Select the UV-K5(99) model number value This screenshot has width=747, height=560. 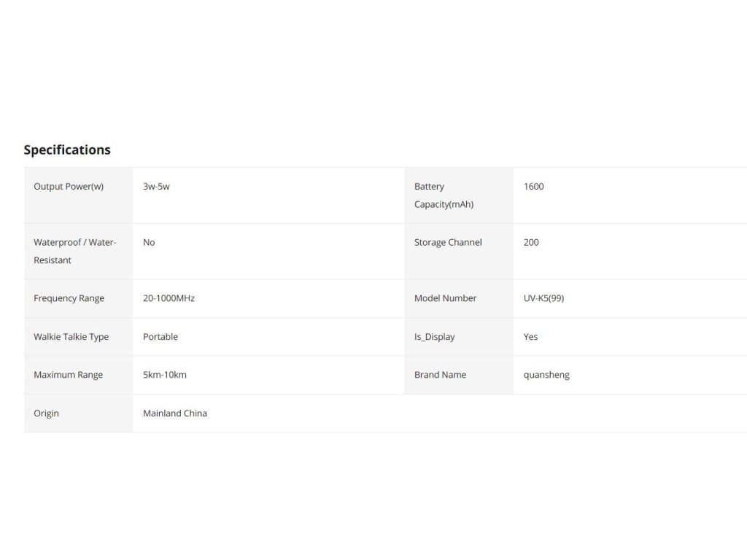(x=543, y=298)
